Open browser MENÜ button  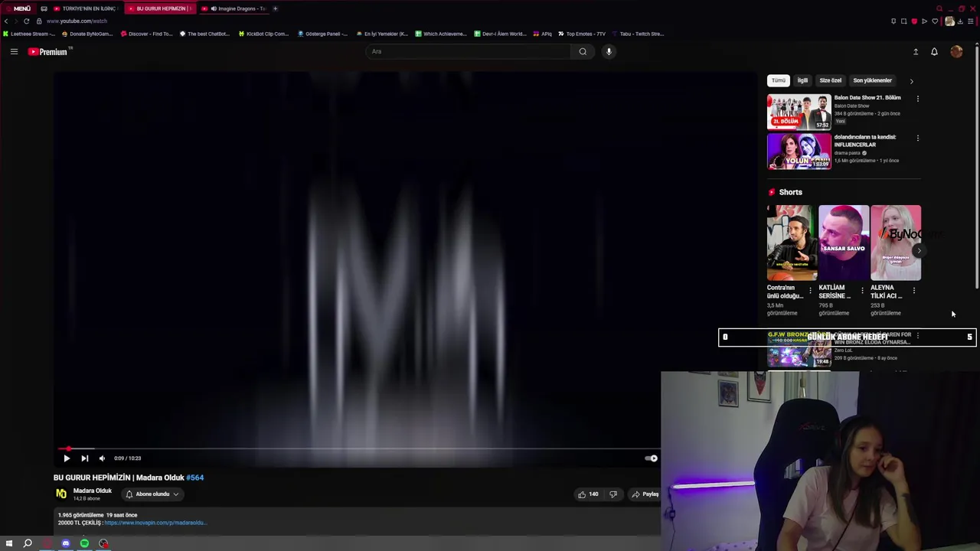(18, 8)
